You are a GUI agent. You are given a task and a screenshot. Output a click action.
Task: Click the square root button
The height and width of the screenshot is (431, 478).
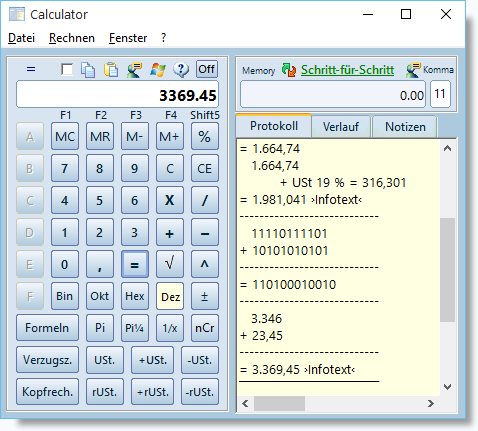pos(170,264)
